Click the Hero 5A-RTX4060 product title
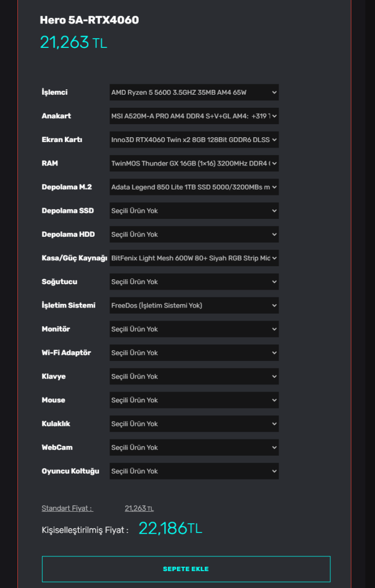 pyautogui.click(x=89, y=20)
